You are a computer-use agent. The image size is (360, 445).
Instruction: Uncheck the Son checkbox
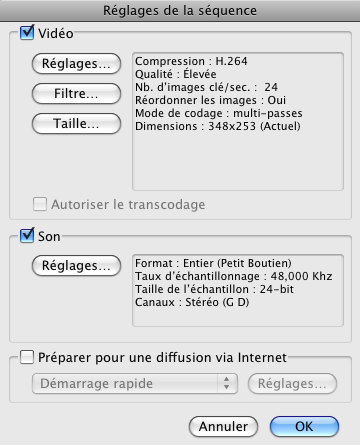pos(27,236)
